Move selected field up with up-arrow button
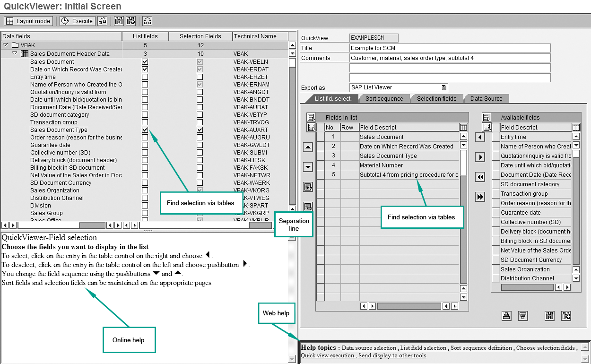 point(308,147)
